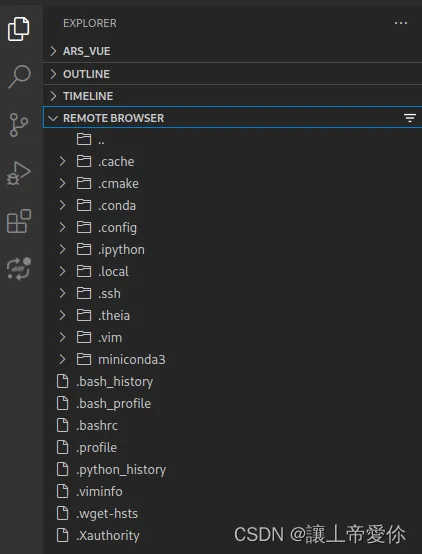Collapse the REMOTE BROWSER section
The width and height of the screenshot is (422, 554).
point(233,118)
